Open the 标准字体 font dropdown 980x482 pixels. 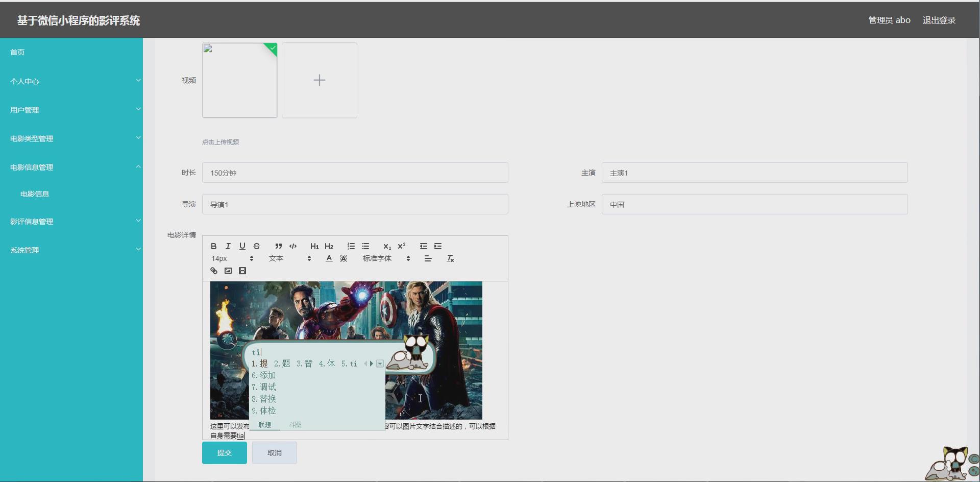(386, 258)
